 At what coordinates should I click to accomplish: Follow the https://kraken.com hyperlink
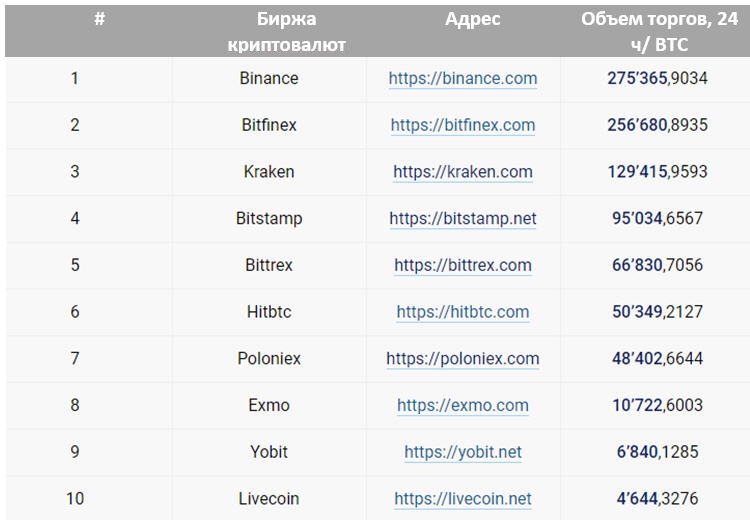pyautogui.click(x=462, y=172)
